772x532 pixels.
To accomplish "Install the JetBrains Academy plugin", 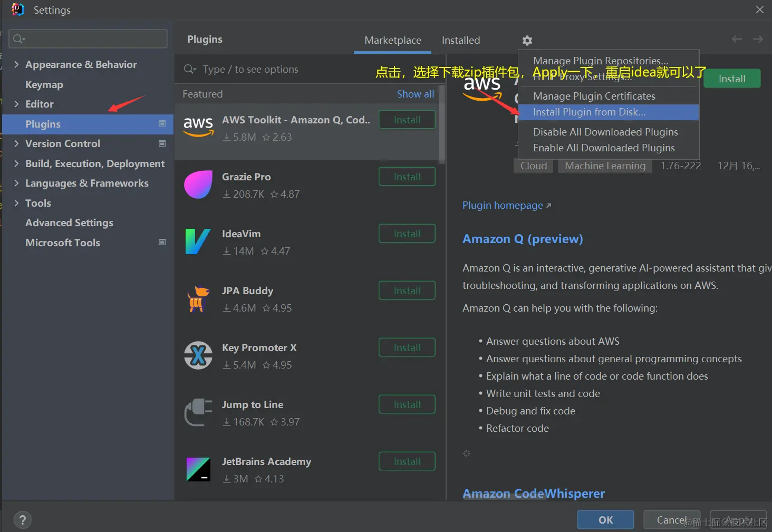I will point(407,461).
